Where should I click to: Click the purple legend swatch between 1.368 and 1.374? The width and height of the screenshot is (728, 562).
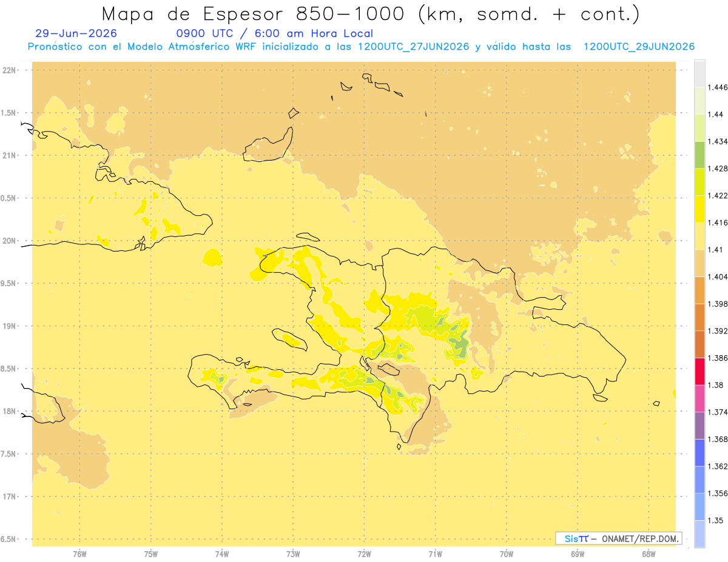pyautogui.click(x=699, y=426)
